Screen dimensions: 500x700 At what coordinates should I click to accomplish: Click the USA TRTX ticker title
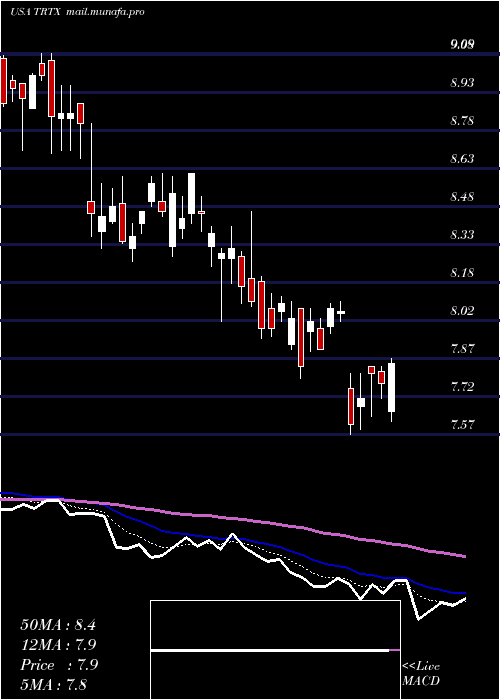tap(36, 12)
